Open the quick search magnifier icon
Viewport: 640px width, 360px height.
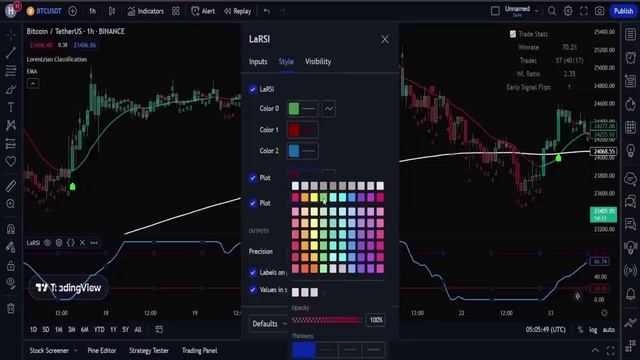pos(552,11)
